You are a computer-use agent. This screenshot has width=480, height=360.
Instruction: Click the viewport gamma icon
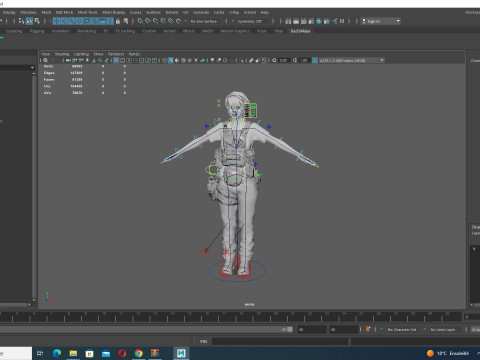295,60
